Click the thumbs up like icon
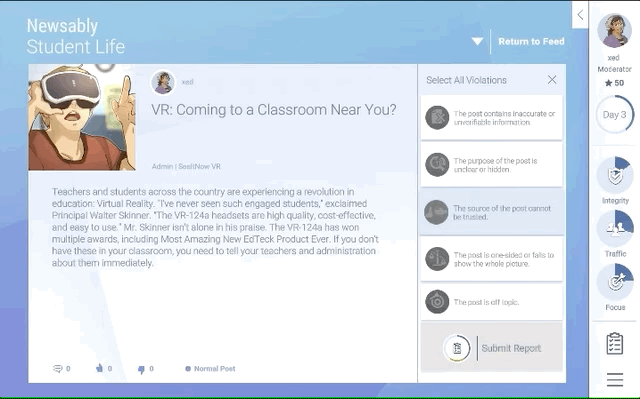The image size is (640, 399). [x=99, y=368]
